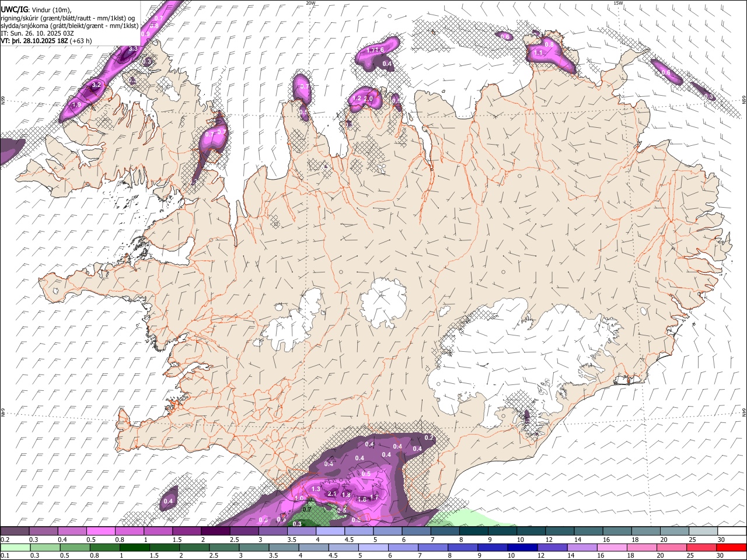Image resolution: width=747 pixels, height=560 pixels.
Task: Select the orchid 0.4–0.5 swatch on the upper scale
Action: pyautogui.click(x=72, y=531)
